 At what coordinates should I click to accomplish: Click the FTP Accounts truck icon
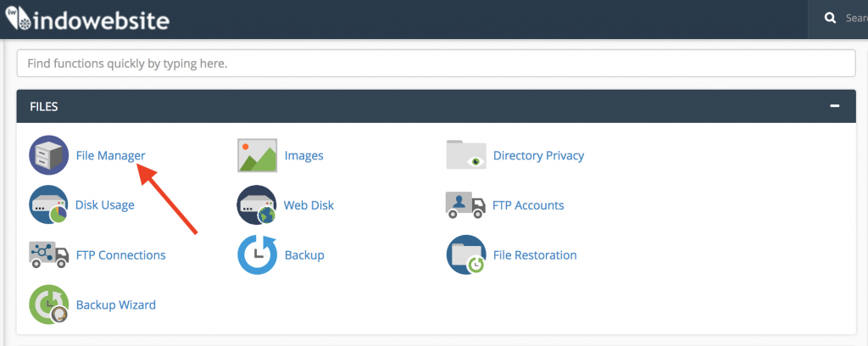pos(466,205)
